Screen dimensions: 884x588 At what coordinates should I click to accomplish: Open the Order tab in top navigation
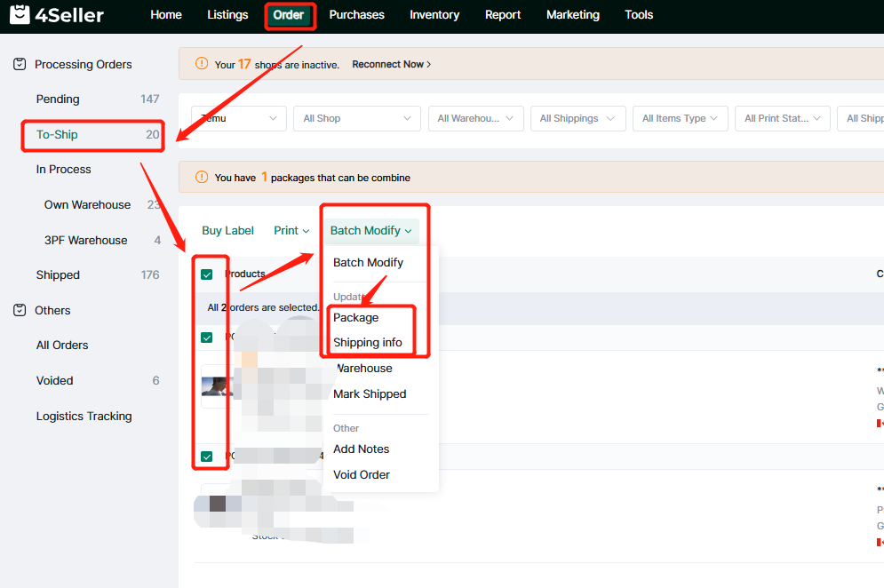click(x=289, y=15)
